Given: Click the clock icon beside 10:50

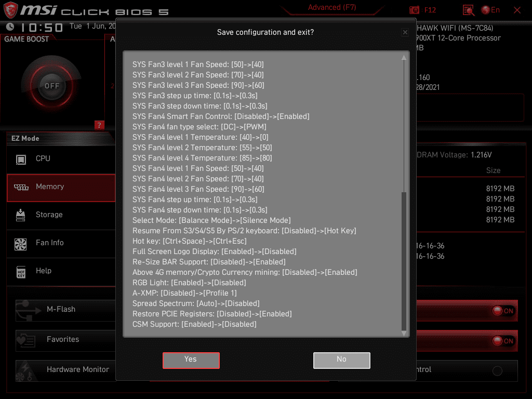Looking at the screenshot, I should click(x=10, y=26).
